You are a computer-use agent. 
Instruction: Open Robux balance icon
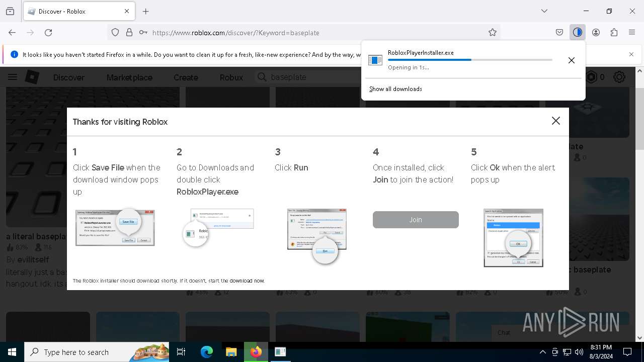coord(592,77)
